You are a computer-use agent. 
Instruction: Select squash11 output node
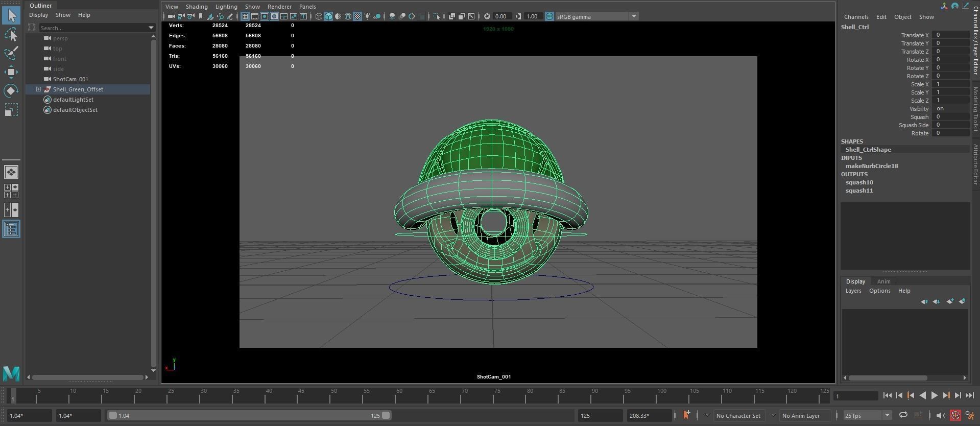pyautogui.click(x=859, y=191)
